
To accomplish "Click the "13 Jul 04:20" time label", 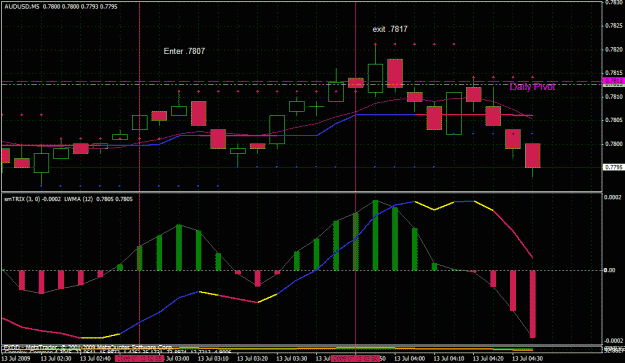I will 488,358.
